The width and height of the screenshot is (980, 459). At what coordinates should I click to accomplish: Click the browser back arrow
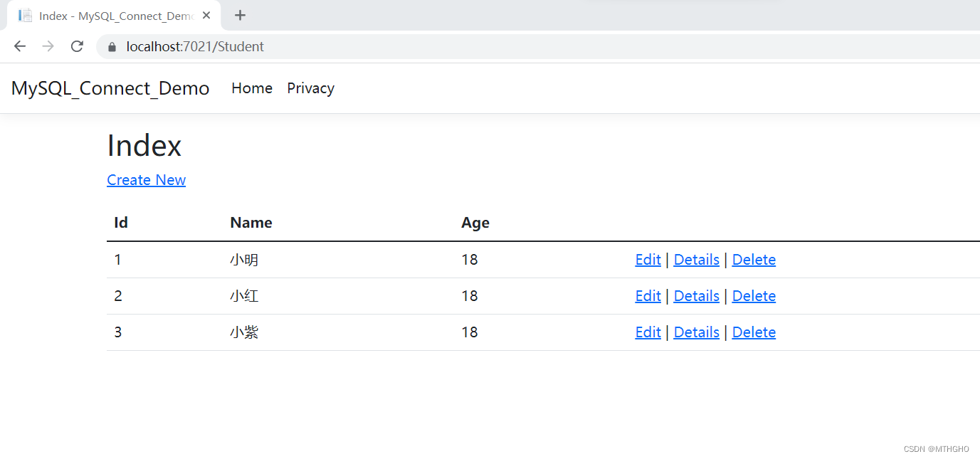[20, 46]
